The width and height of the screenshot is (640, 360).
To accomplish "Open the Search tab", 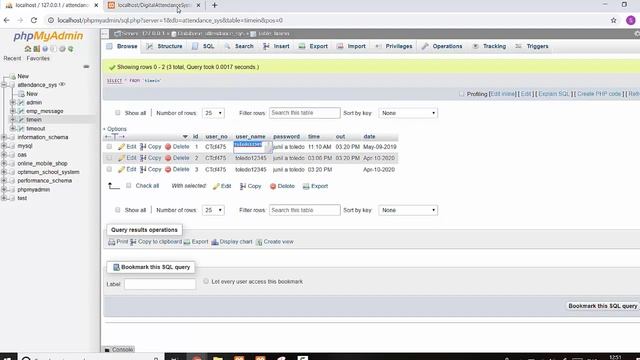I will [x=239, y=47].
